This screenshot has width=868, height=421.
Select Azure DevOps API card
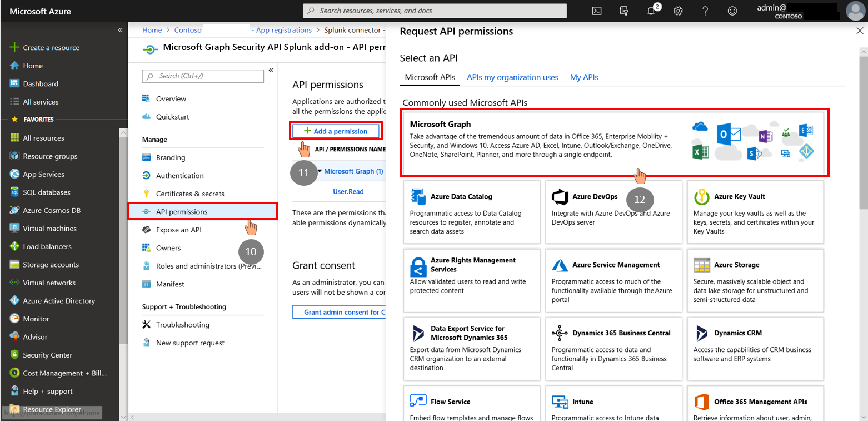click(x=613, y=211)
